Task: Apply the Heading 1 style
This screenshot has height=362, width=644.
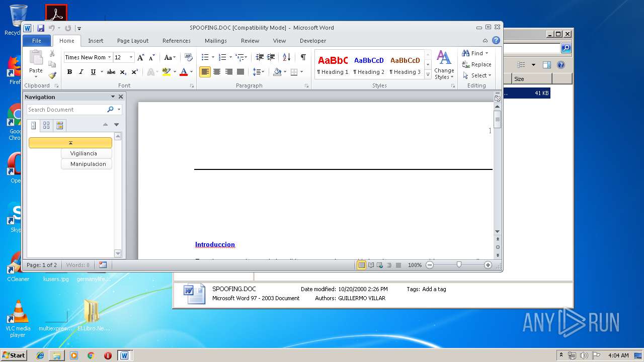Action: (333, 65)
